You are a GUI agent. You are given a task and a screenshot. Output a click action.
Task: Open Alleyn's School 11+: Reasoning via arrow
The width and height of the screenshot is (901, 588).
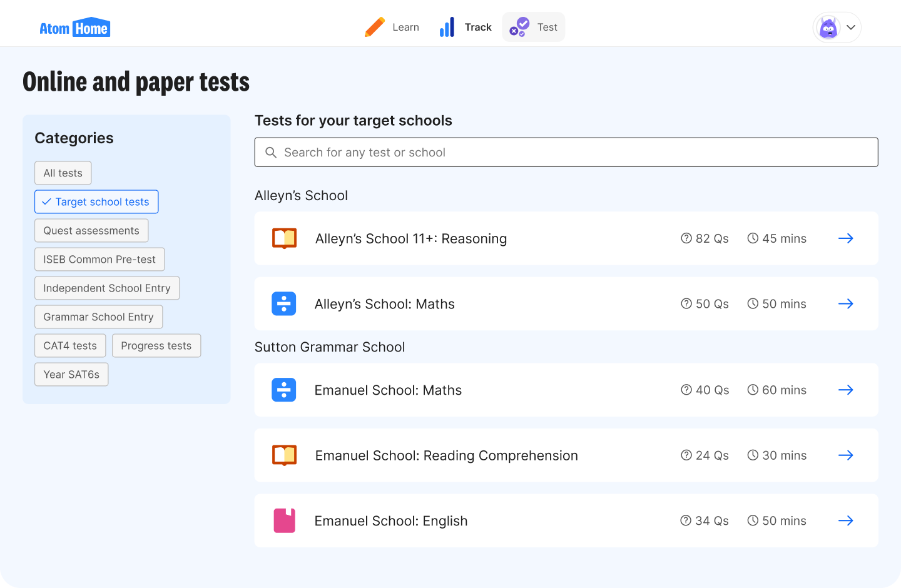(846, 238)
